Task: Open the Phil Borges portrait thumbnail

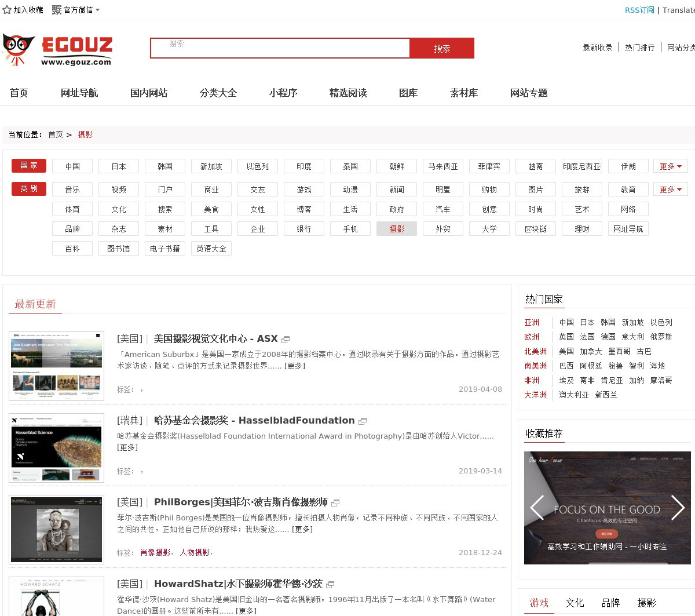Action: coord(56,530)
